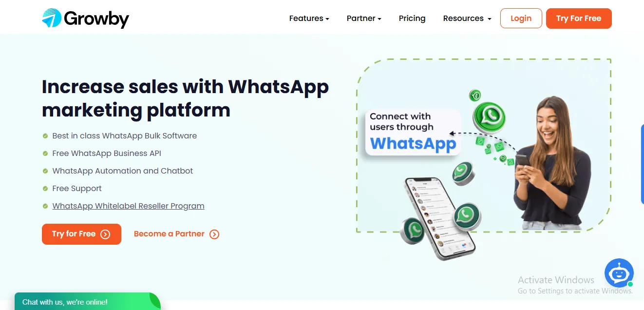Click Try For Free in the header

point(579,19)
